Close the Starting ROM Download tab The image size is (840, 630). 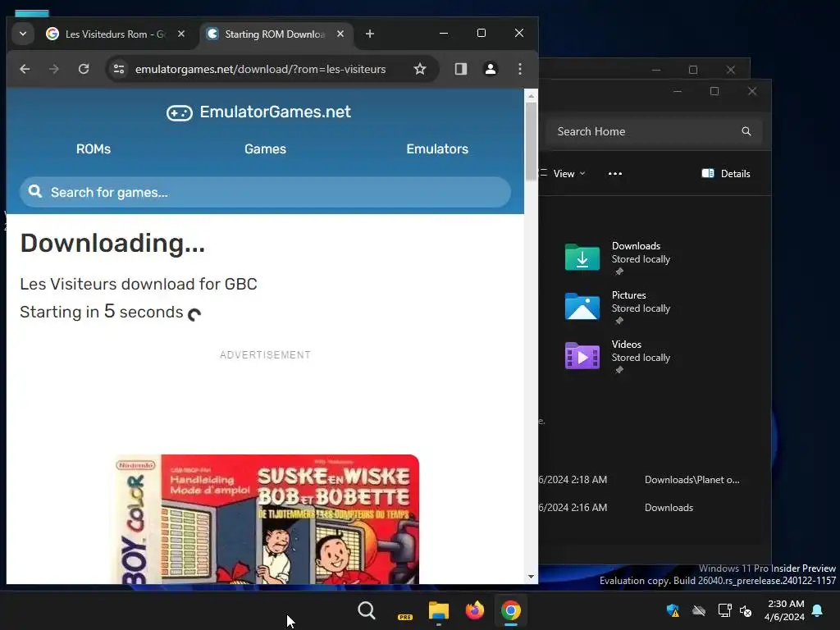340,34
